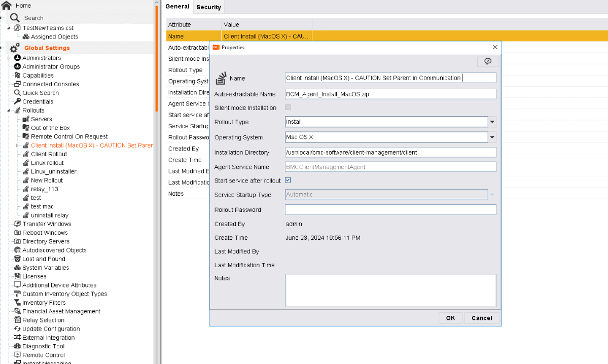Click the sidebar vertical scrollbar
608x364 pixels.
(157, 58)
